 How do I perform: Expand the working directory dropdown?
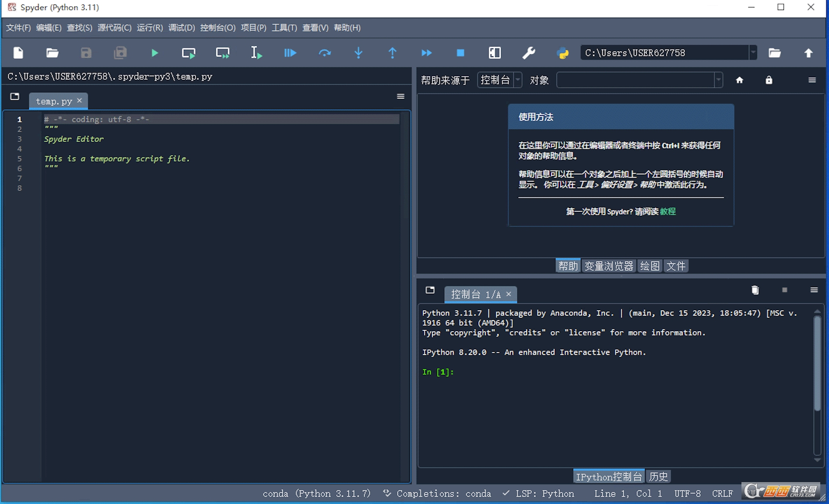[x=753, y=53]
